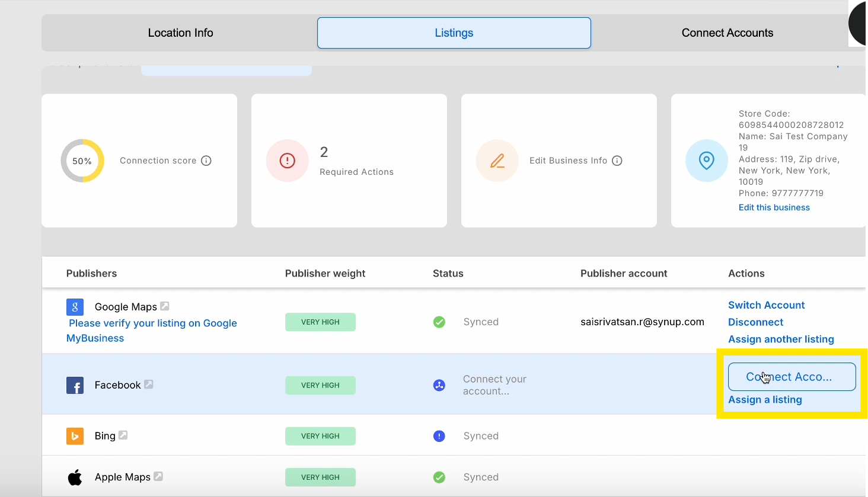
Task: Open Facebook external link icon
Action: [149, 384]
